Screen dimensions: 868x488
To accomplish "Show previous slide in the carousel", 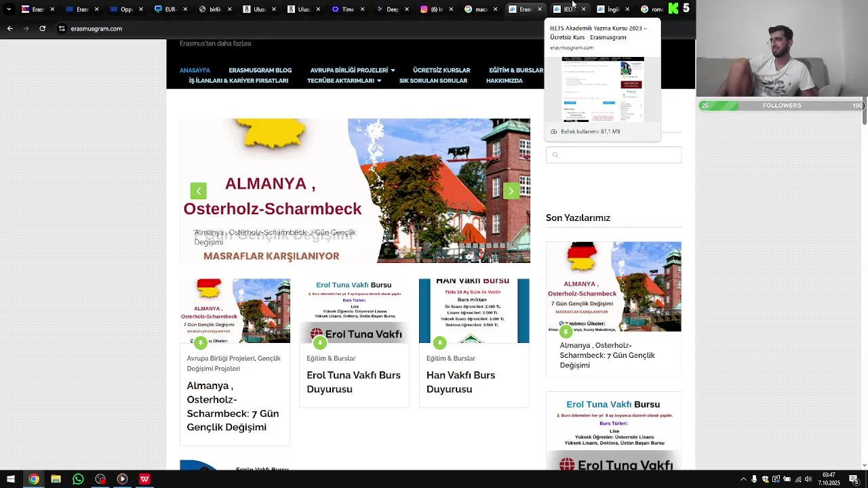I will (x=198, y=191).
